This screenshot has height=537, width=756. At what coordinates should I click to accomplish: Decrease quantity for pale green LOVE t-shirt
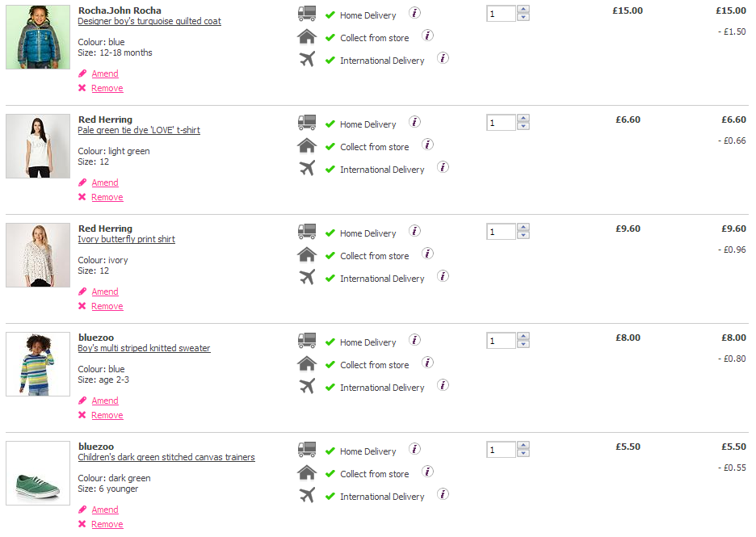tap(523, 127)
